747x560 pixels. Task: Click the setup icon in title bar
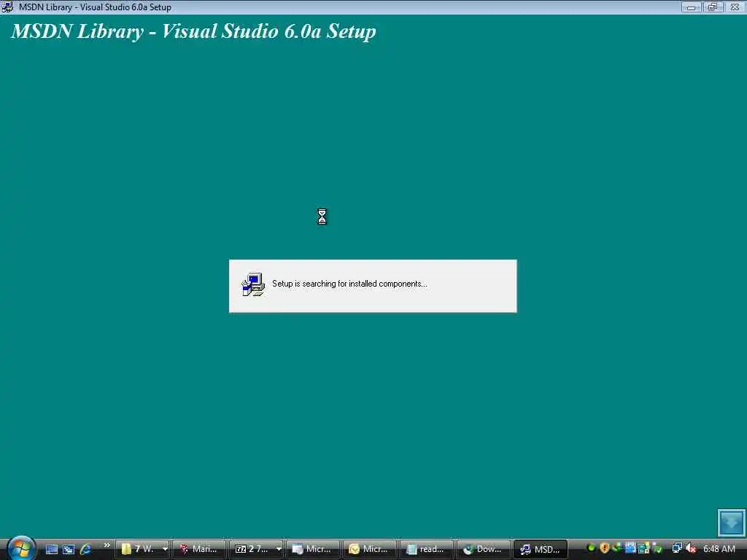point(7,7)
